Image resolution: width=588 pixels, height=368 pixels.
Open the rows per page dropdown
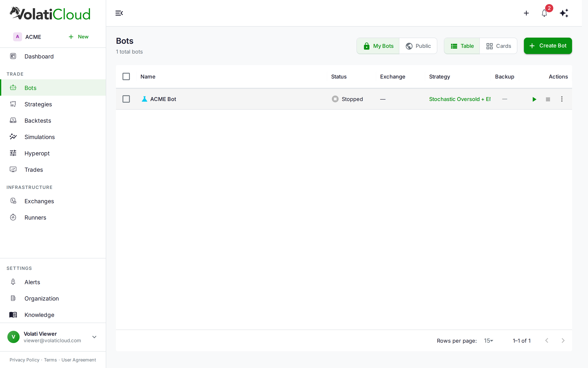488,340
